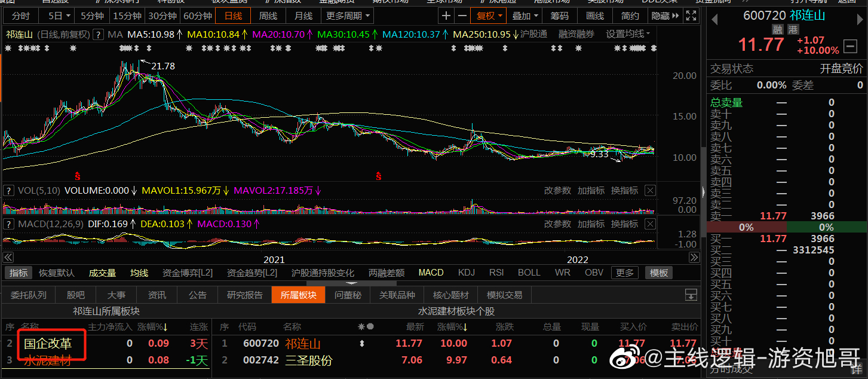Toggle KDJ indicator

467,273
